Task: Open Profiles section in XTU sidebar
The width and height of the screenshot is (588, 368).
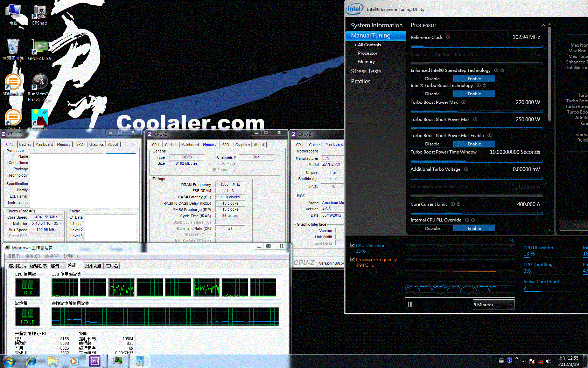Action: point(360,81)
